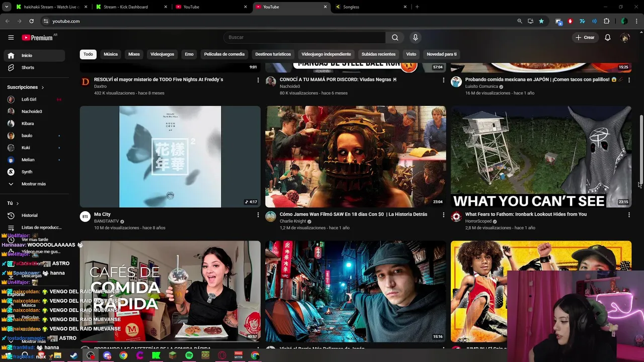Select Destinos turísticos chip
644x362 pixels.
tap(273, 54)
